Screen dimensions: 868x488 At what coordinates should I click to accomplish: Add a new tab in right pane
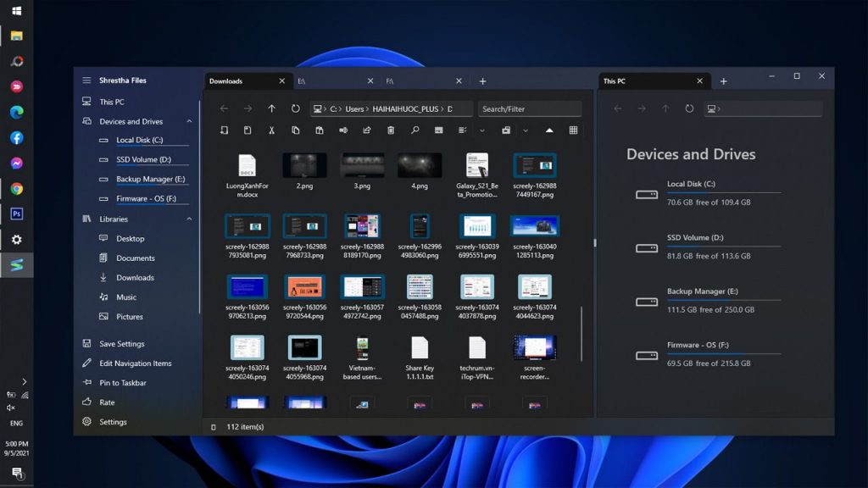coord(724,81)
